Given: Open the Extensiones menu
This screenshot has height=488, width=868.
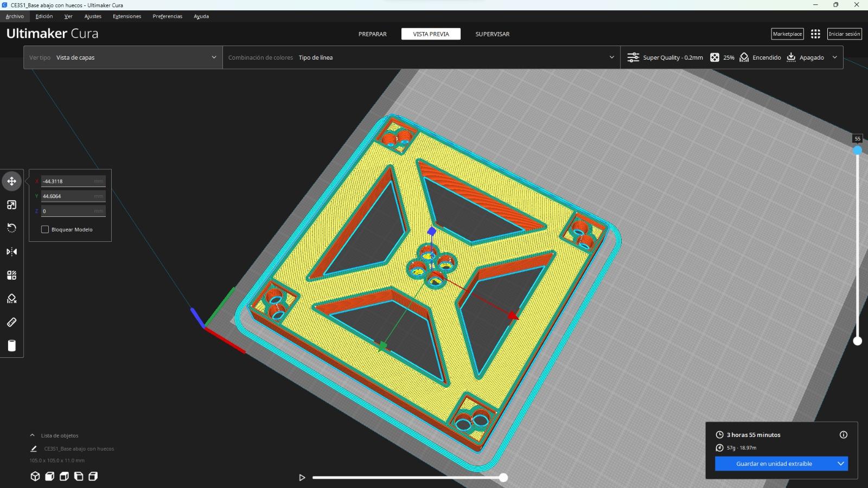Looking at the screenshot, I should coord(127,16).
